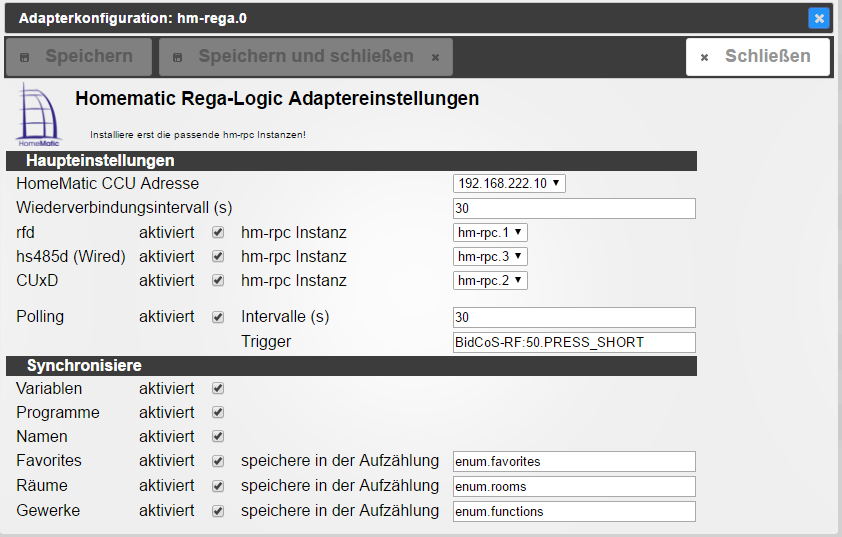Click the enum.rooms input field
842x537 pixels.
coord(574,487)
